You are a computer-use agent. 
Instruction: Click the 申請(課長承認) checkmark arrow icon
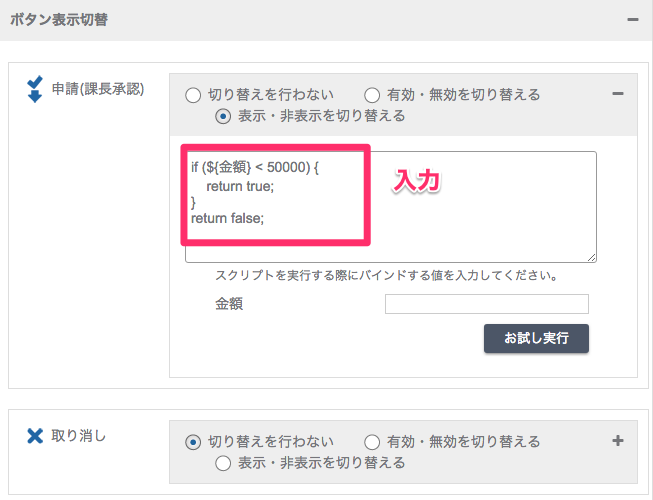pyautogui.click(x=35, y=89)
